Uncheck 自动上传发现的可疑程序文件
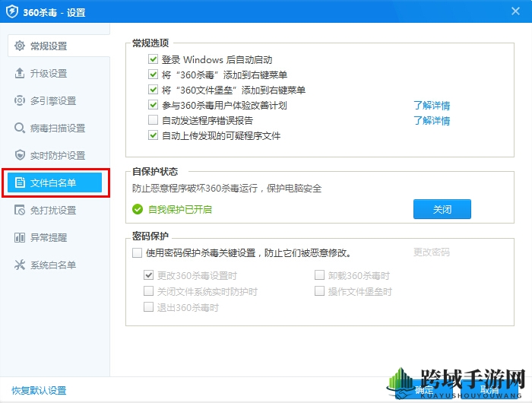This screenshot has height=403, width=532. pos(153,135)
